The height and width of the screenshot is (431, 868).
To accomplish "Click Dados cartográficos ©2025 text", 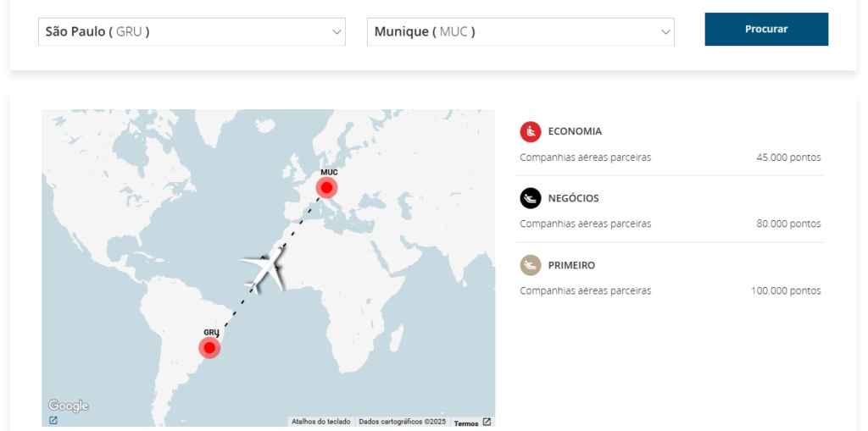I will [402, 422].
